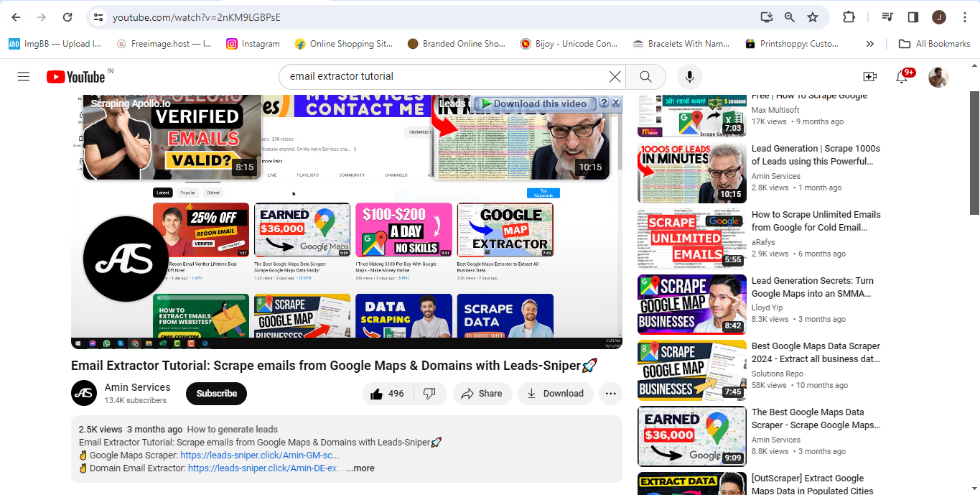Show the Chrome side panel icon
The image size is (980, 495).
pos(913,17)
